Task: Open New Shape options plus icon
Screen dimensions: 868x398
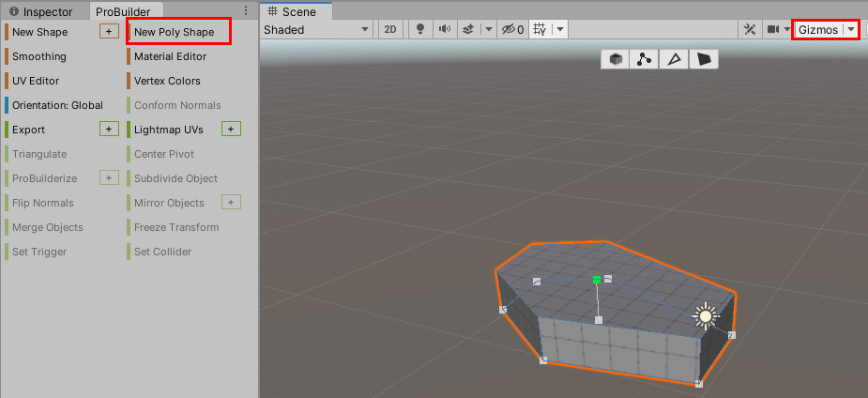Action: (109, 32)
